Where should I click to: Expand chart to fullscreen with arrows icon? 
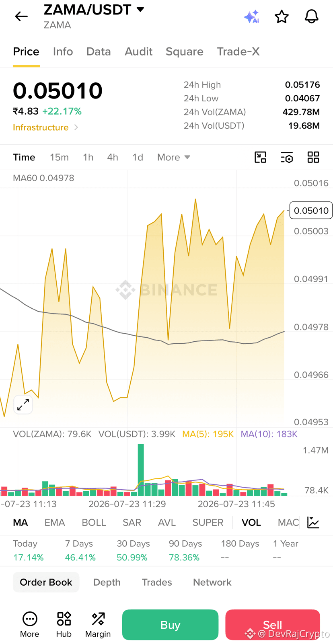(x=23, y=404)
